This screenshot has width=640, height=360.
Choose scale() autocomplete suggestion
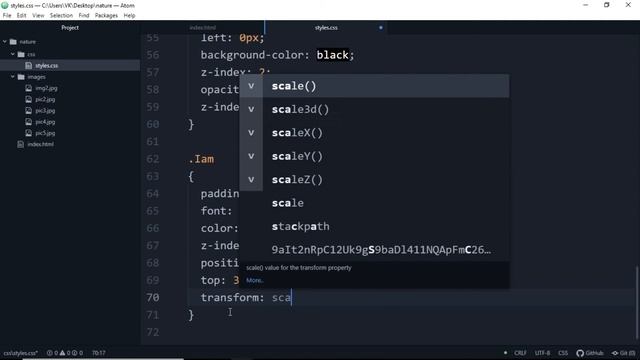pyautogui.click(x=374, y=86)
